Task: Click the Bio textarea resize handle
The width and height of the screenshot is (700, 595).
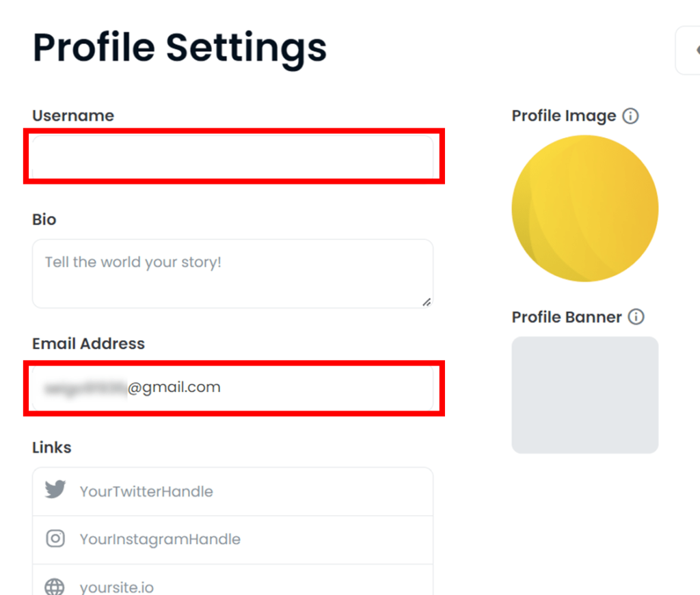Action: click(427, 303)
